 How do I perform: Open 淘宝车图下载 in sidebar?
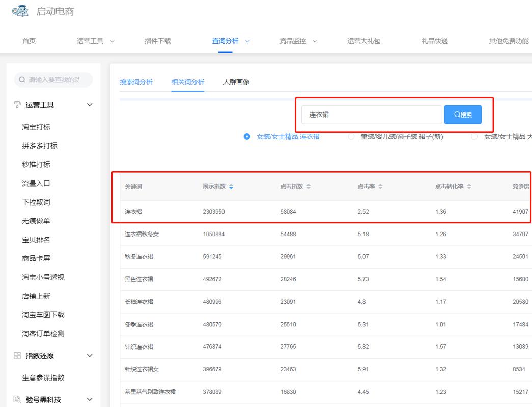point(43,315)
